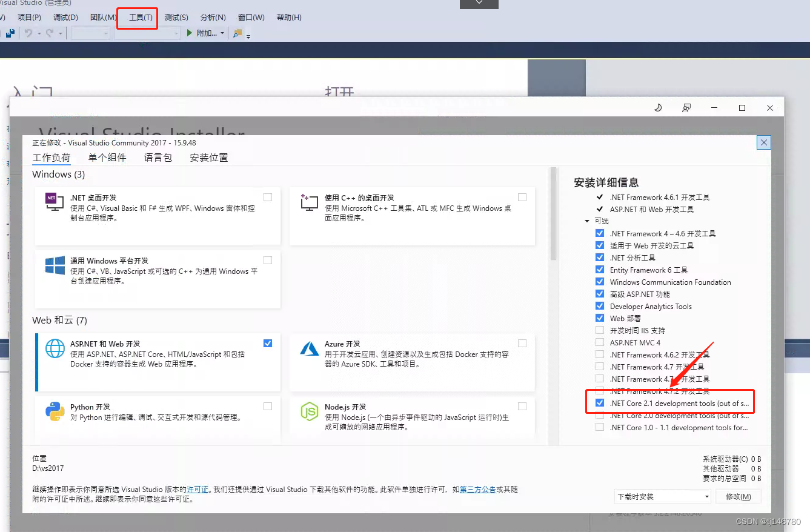Image resolution: width=810 pixels, height=532 pixels.
Task: Open the 项目(P) menu
Action: [x=30, y=18]
